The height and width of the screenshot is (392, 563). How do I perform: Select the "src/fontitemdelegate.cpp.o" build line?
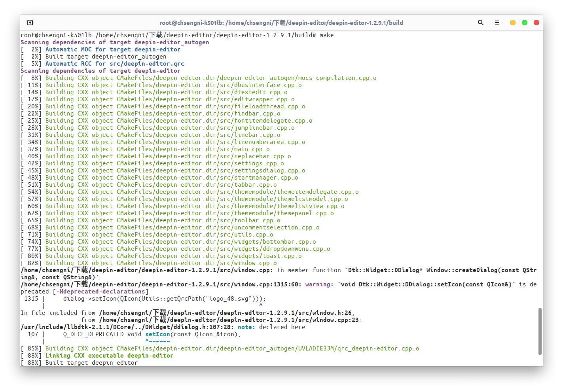click(x=167, y=121)
